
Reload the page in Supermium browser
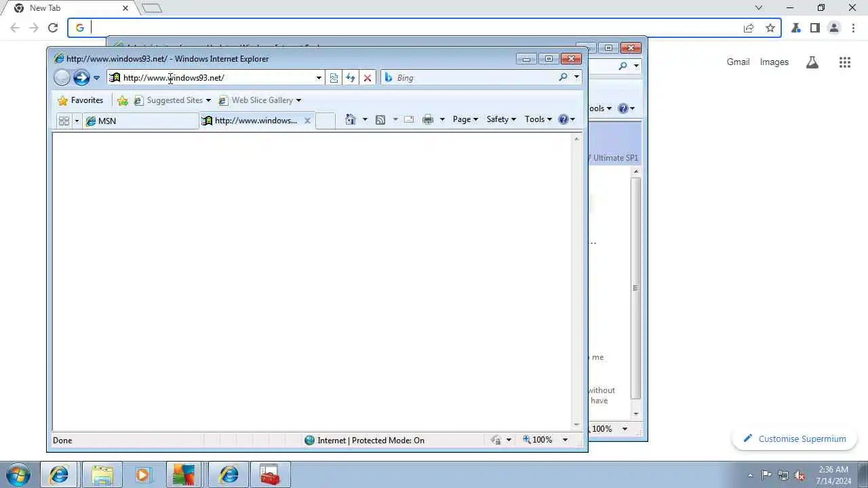coord(53,28)
